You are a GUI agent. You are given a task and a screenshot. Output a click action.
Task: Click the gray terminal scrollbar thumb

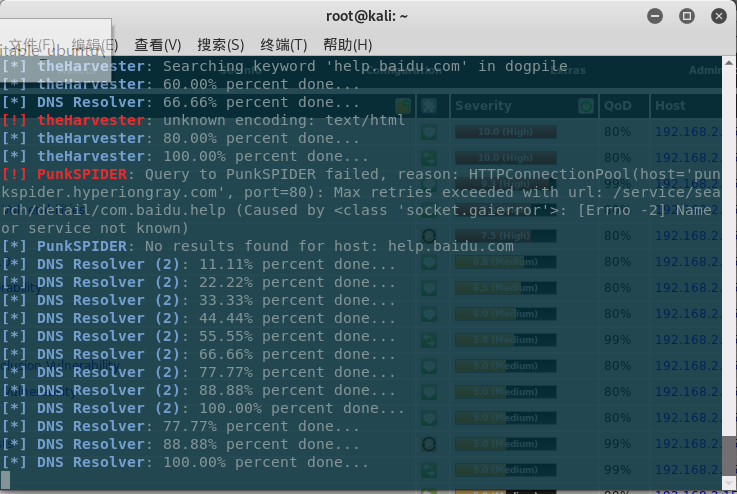(x=729, y=455)
